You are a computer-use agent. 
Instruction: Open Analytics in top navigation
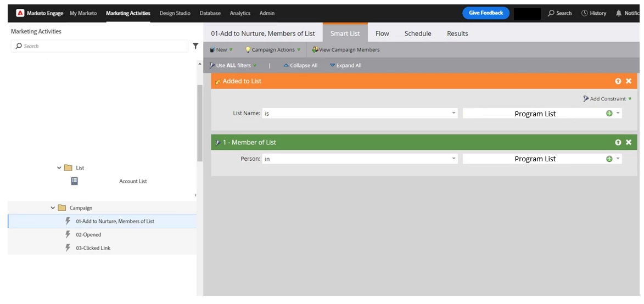(240, 13)
